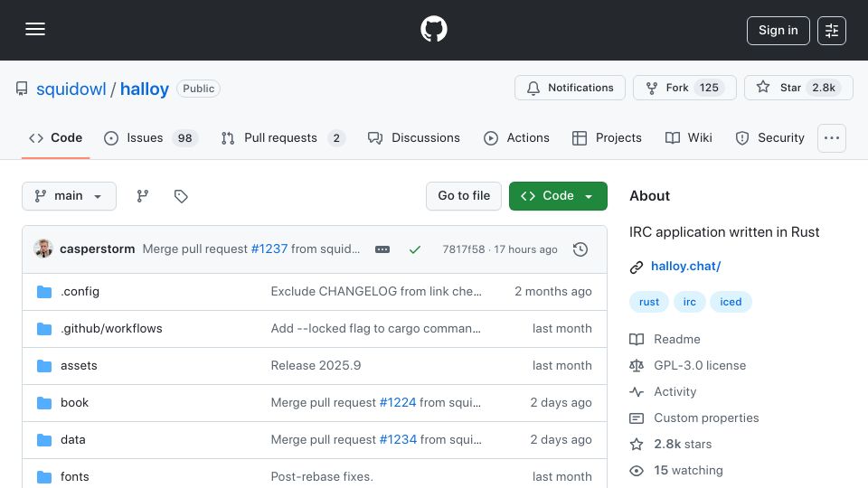This screenshot has height=488, width=868.
Task: Open #1234 pull request link
Action: pyautogui.click(x=398, y=440)
